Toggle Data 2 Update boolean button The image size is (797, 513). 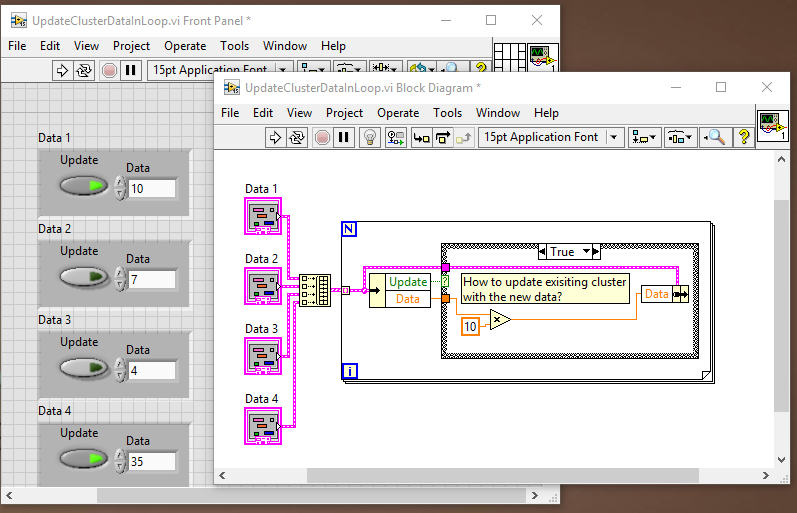point(84,277)
